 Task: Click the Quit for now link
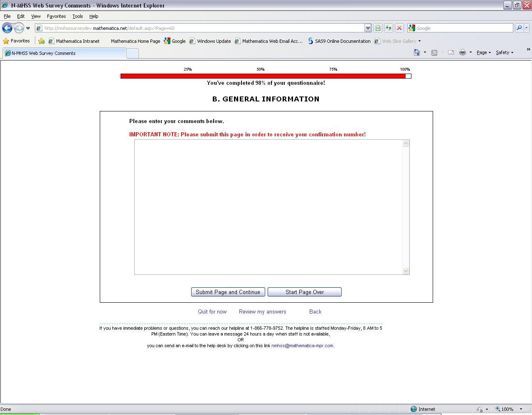(x=212, y=312)
